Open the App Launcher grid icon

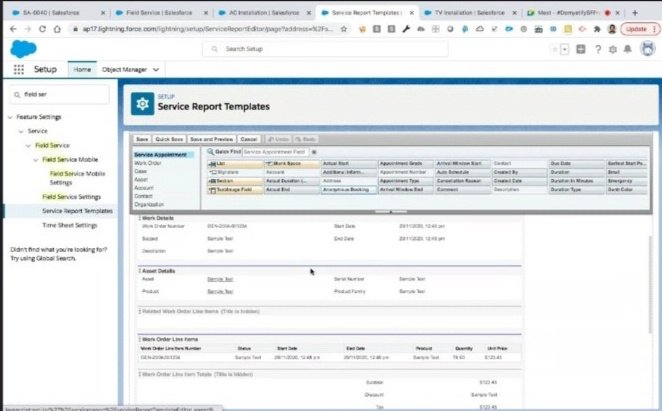pos(19,69)
